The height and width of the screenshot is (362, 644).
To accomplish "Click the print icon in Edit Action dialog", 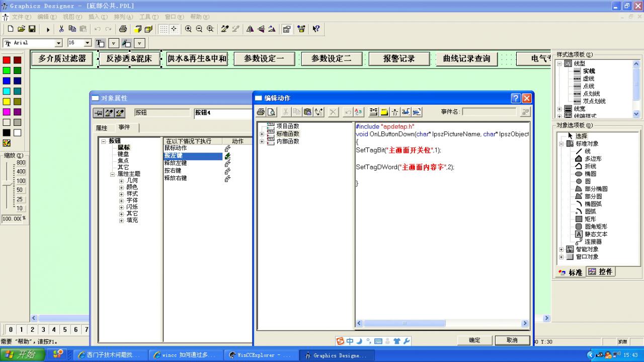I will [261, 112].
